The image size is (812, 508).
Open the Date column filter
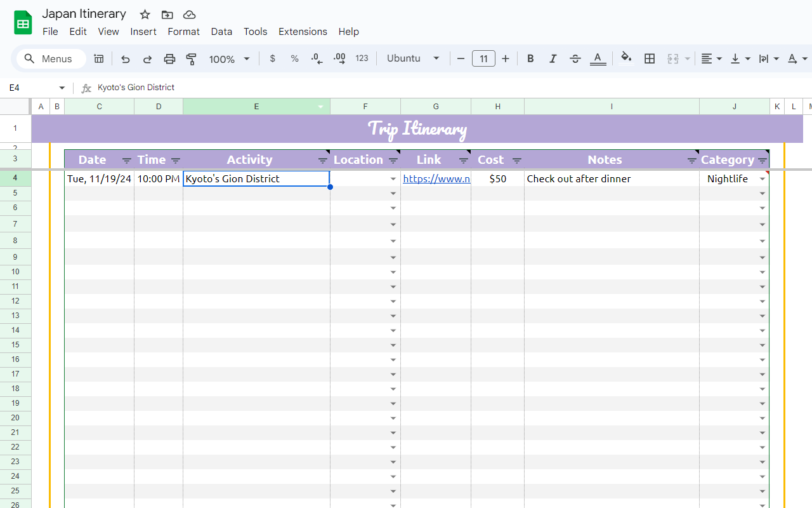(x=126, y=161)
